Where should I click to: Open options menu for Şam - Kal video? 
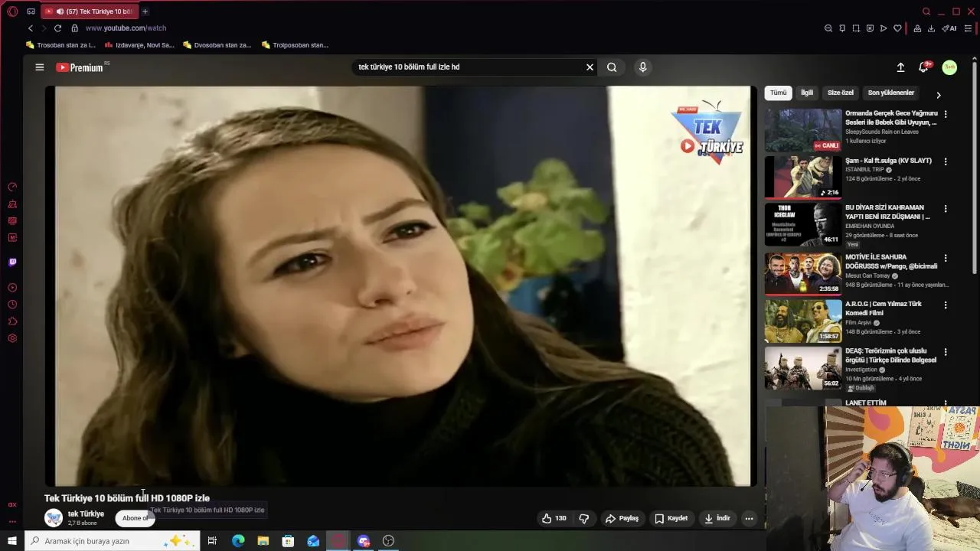tap(946, 161)
